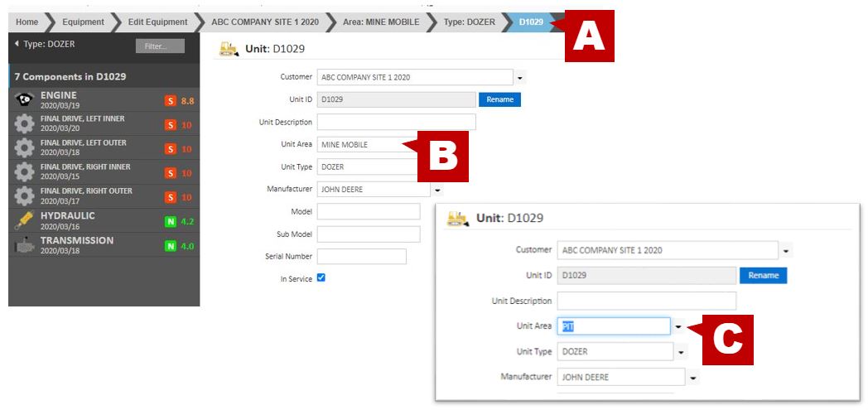Click the Final Drive, Right Outer gear icon
Image resolution: width=868 pixels, height=410 pixels.
(25, 196)
